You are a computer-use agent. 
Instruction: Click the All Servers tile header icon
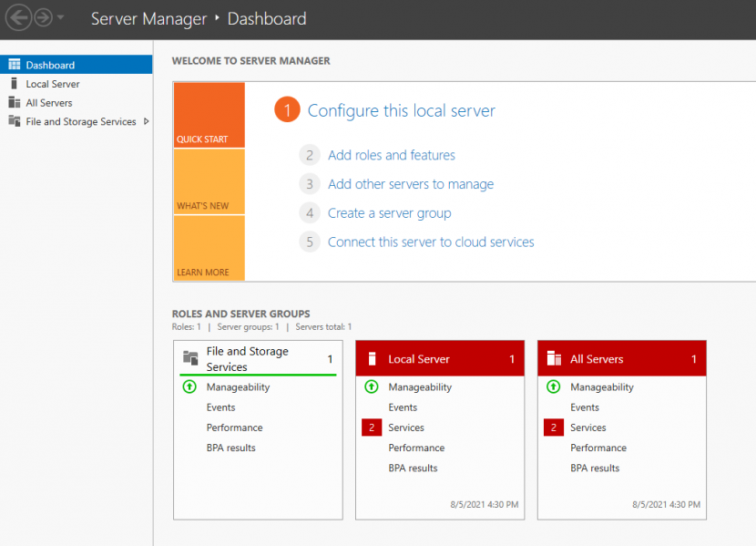tap(553, 358)
